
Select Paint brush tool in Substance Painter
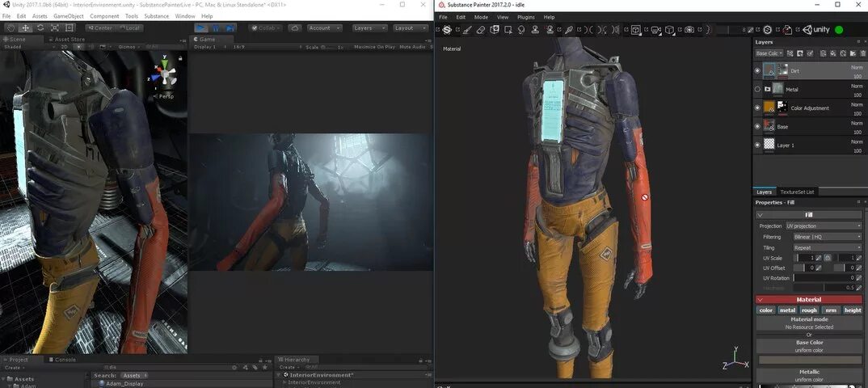[x=466, y=30]
